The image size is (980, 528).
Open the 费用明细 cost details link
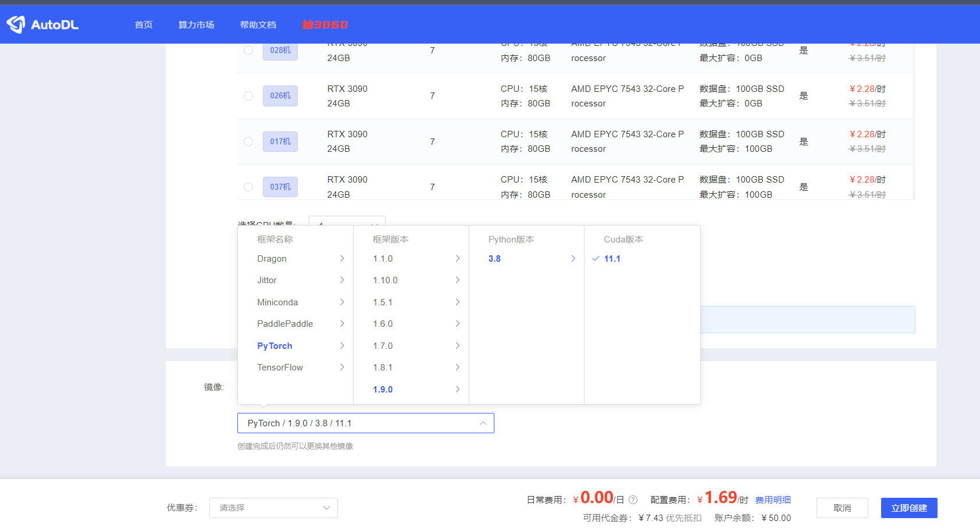click(x=773, y=500)
